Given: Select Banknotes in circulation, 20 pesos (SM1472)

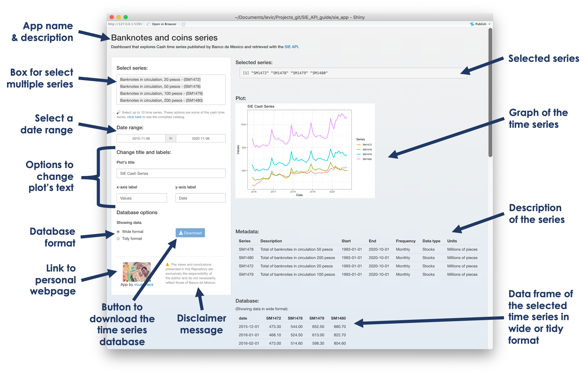Looking at the screenshot, I should click(x=160, y=80).
